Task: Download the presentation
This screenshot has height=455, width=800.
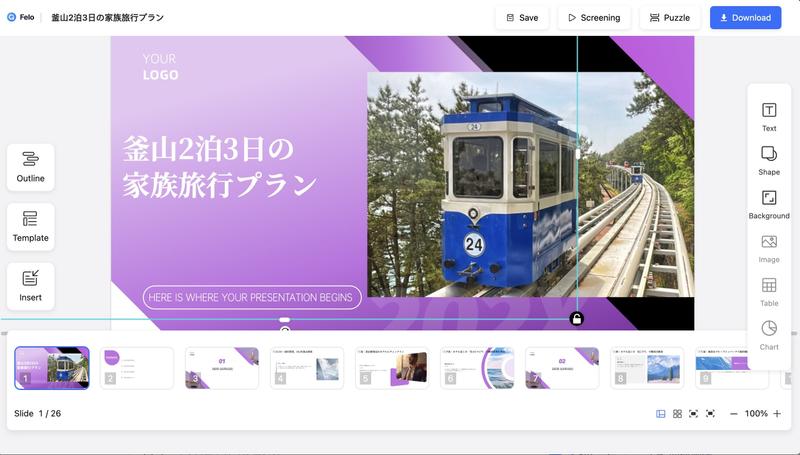Action: pyautogui.click(x=746, y=18)
